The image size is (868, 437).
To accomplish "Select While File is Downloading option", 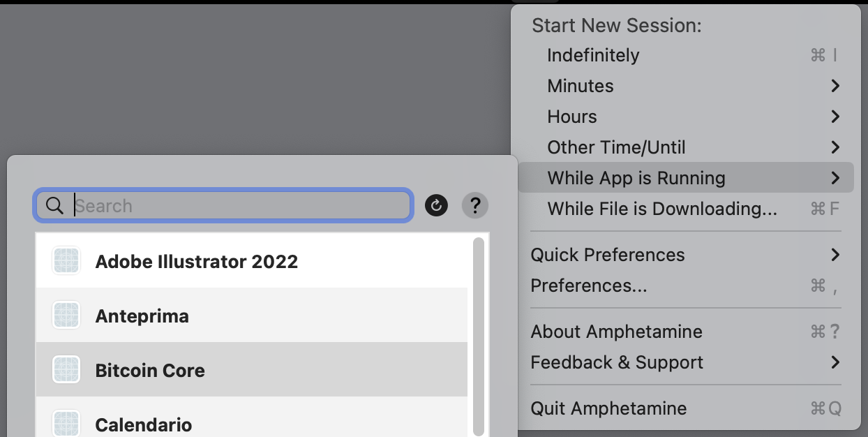I will 661,209.
